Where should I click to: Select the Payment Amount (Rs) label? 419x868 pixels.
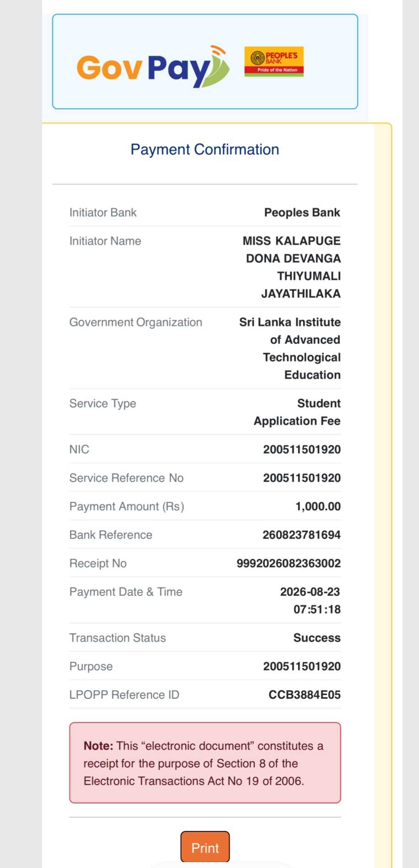(x=127, y=507)
